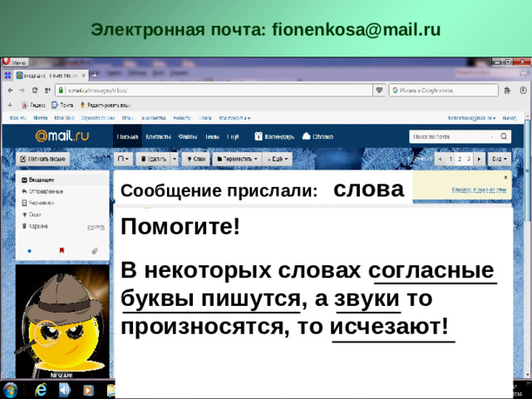Open the Opera menu button
The width and height of the screenshot is (532, 399).
(x=15, y=62)
